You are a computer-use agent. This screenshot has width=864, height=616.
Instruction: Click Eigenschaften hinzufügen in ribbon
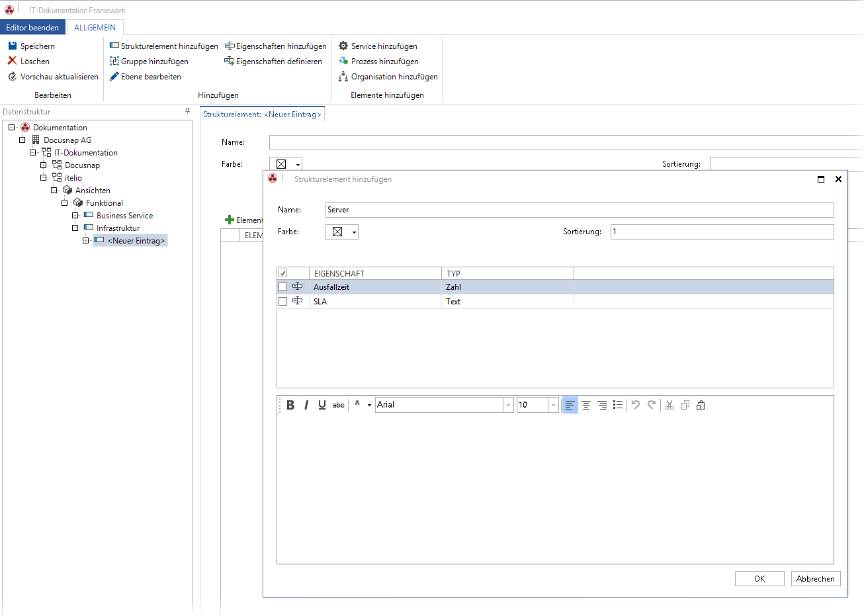(275, 46)
